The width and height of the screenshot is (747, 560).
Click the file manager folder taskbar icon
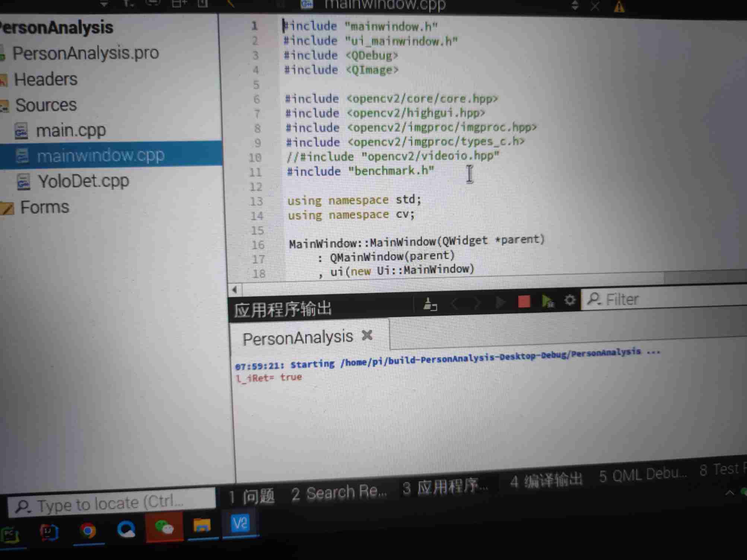pyautogui.click(x=202, y=526)
